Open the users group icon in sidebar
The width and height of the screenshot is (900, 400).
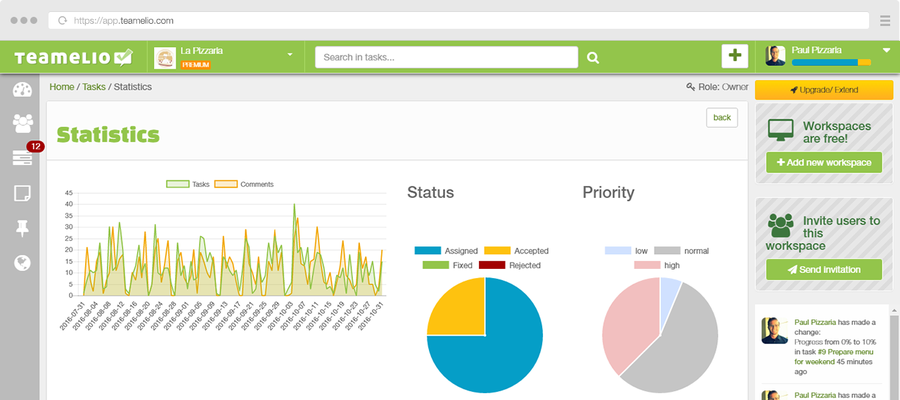tap(22, 123)
